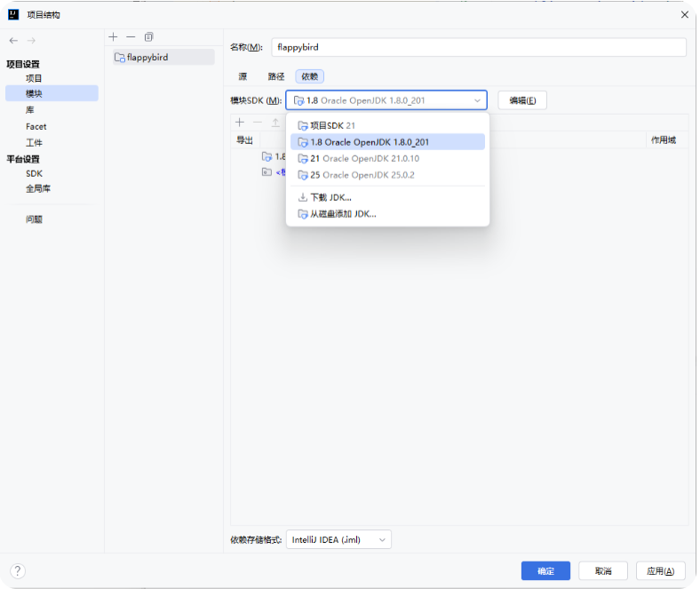Image resolution: width=700 pixels, height=589 pixels.
Task: Select flappybird module in list
Action: (163, 57)
